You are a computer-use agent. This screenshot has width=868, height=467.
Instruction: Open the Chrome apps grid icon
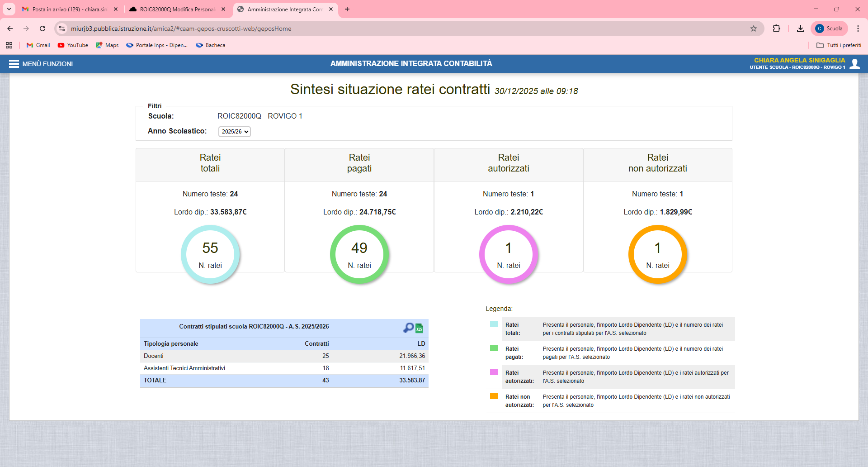pyautogui.click(x=9, y=45)
